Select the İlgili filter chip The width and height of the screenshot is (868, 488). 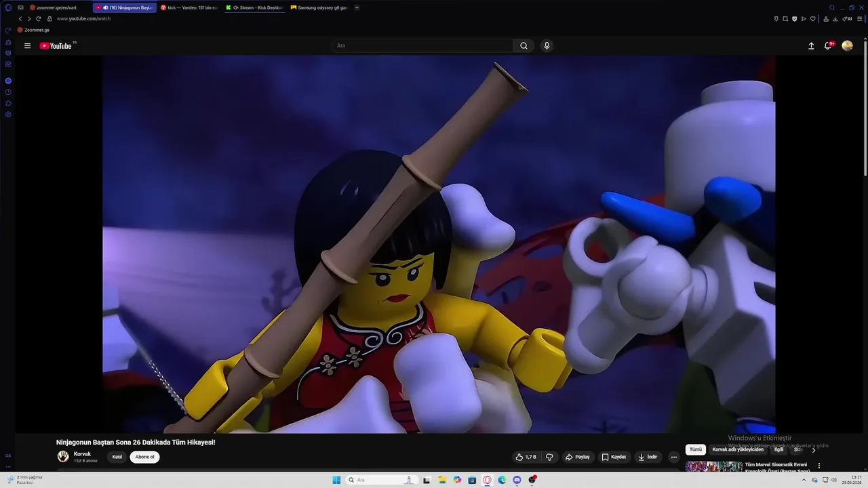[x=778, y=449]
